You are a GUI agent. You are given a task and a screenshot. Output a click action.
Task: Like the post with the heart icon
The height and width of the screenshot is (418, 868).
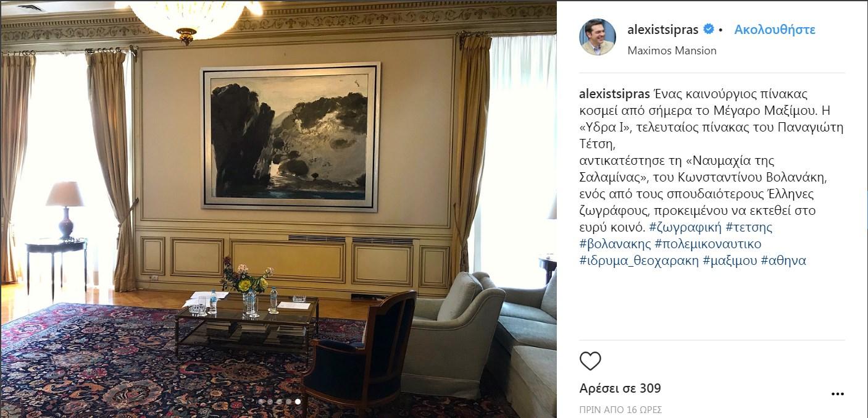pyautogui.click(x=590, y=361)
